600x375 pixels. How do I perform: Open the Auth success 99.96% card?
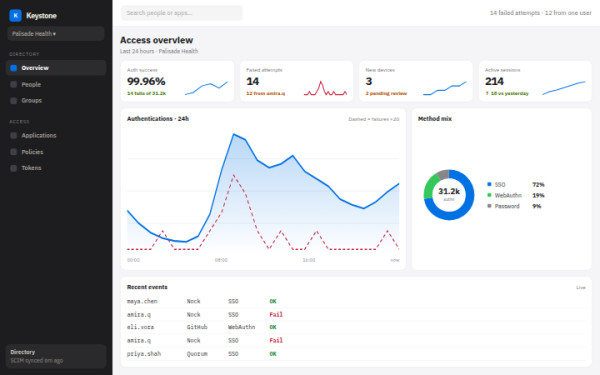pos(177,81)
